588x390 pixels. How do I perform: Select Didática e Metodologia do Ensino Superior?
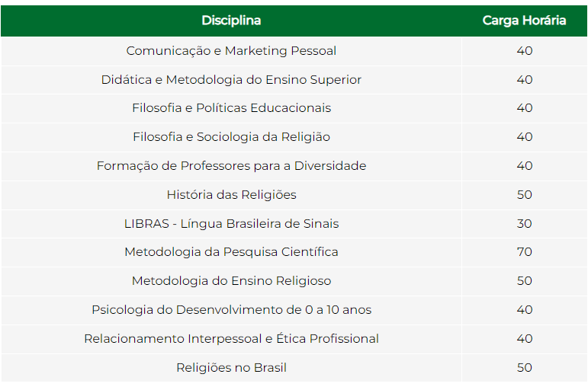tap(231, 80)
